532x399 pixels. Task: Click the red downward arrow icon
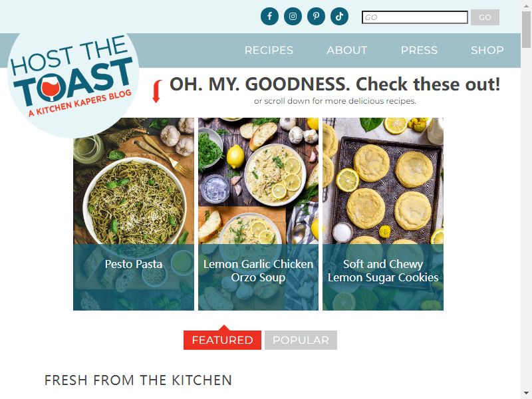pos(157,91)
